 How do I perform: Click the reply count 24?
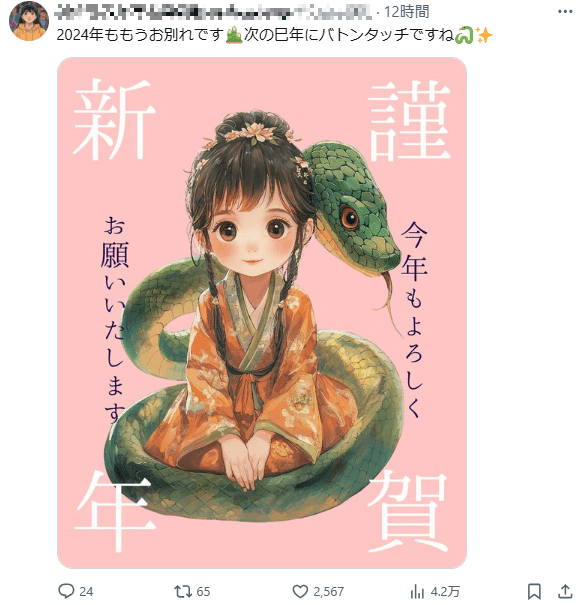(x=86, y=591)
